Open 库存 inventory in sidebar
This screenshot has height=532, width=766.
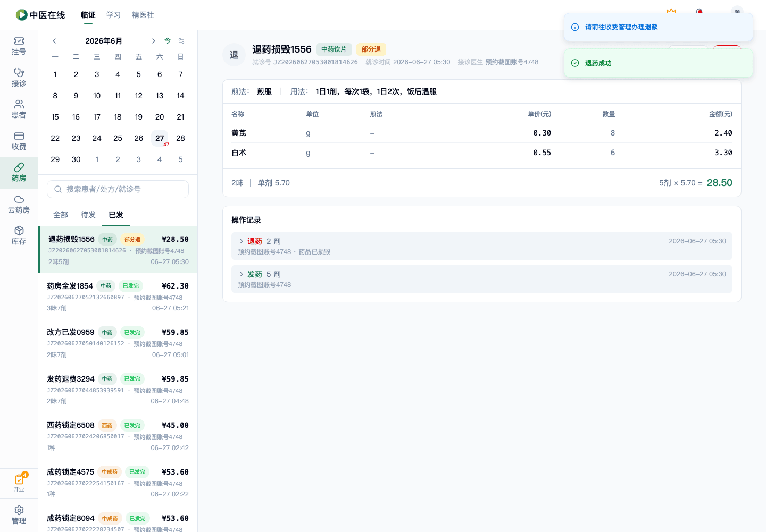coord(19,235)
